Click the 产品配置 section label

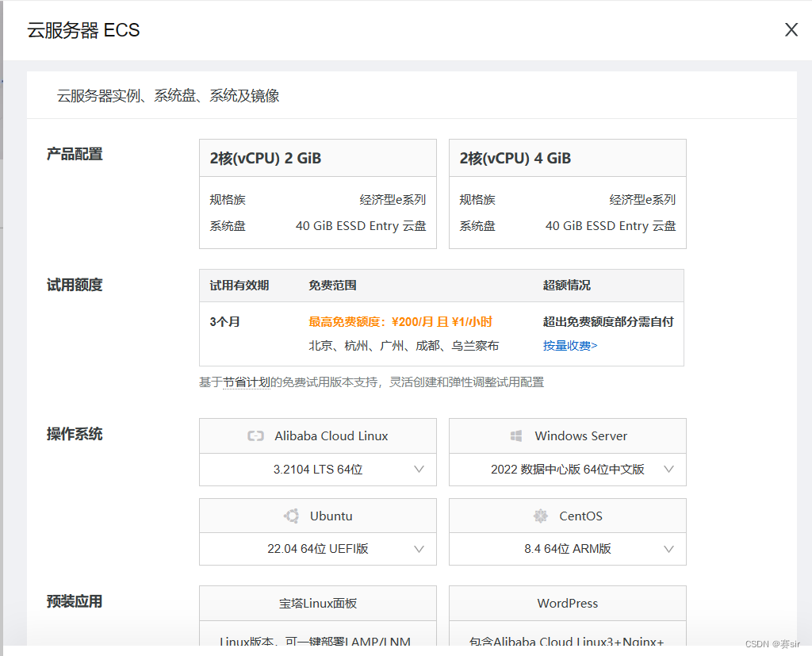75,154
